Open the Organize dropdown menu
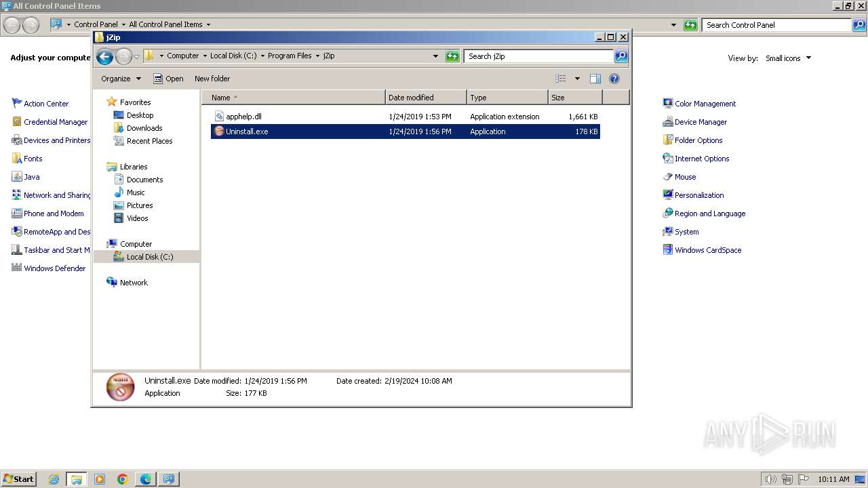The width and height of the screenshot is (868, 488). (x=121, y=79)
